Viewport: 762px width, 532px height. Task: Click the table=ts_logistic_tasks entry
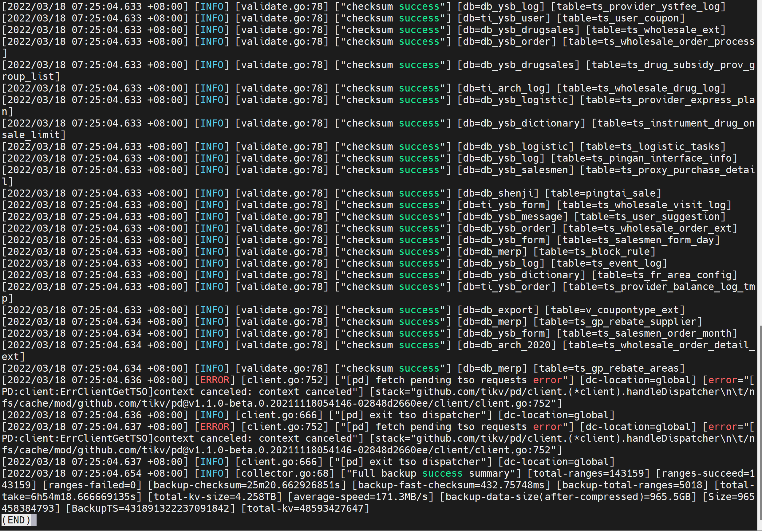[x=653, y=147]
